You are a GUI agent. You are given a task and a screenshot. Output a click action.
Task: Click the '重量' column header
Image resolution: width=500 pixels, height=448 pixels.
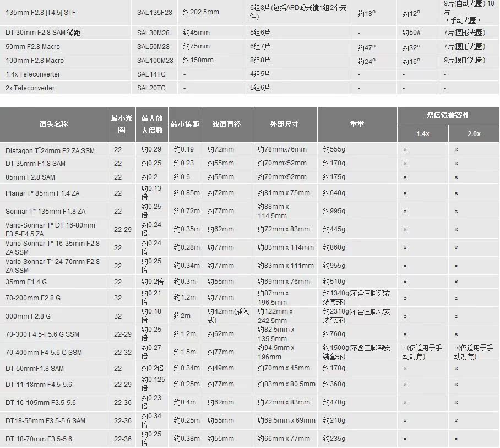point(357,125)
